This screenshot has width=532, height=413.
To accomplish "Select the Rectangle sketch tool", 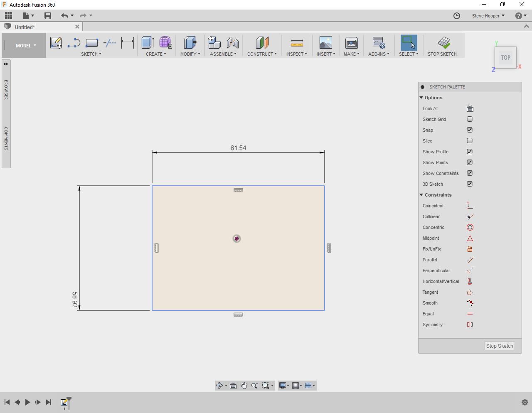I will (91, 42).
